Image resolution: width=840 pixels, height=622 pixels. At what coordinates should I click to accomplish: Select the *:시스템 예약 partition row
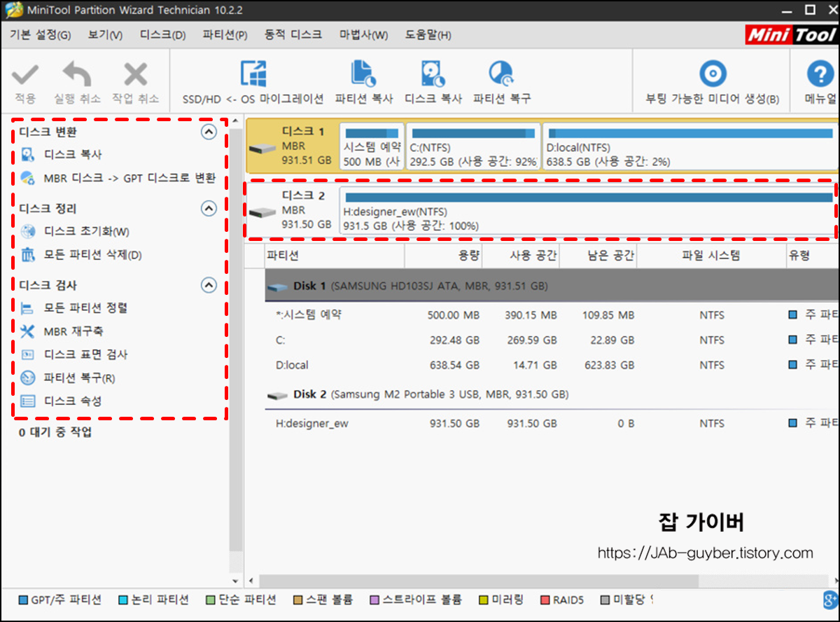pyautogui.click(x=552, y=315)
